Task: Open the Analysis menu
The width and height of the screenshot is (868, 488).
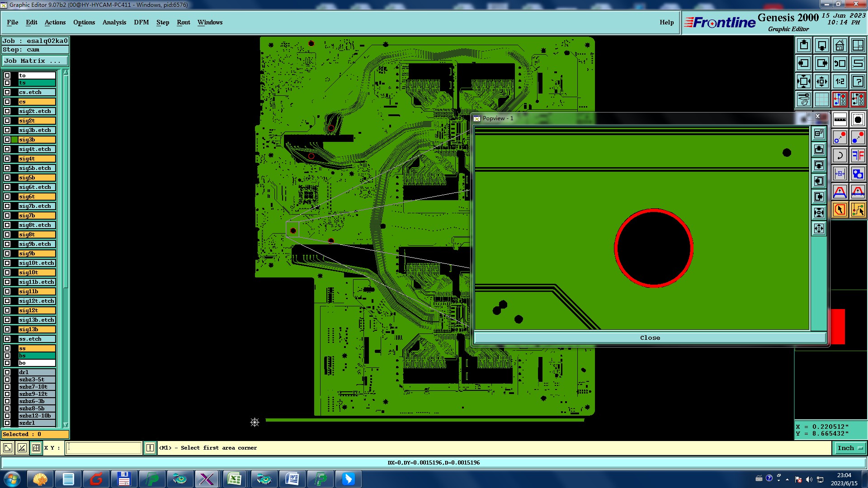Action: pos(114,22)
